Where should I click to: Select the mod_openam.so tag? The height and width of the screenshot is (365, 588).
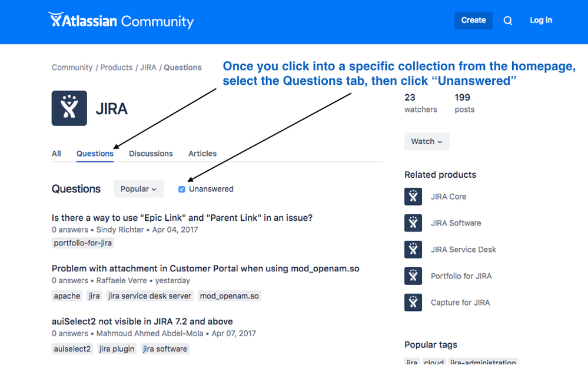(x=229, y=296)
